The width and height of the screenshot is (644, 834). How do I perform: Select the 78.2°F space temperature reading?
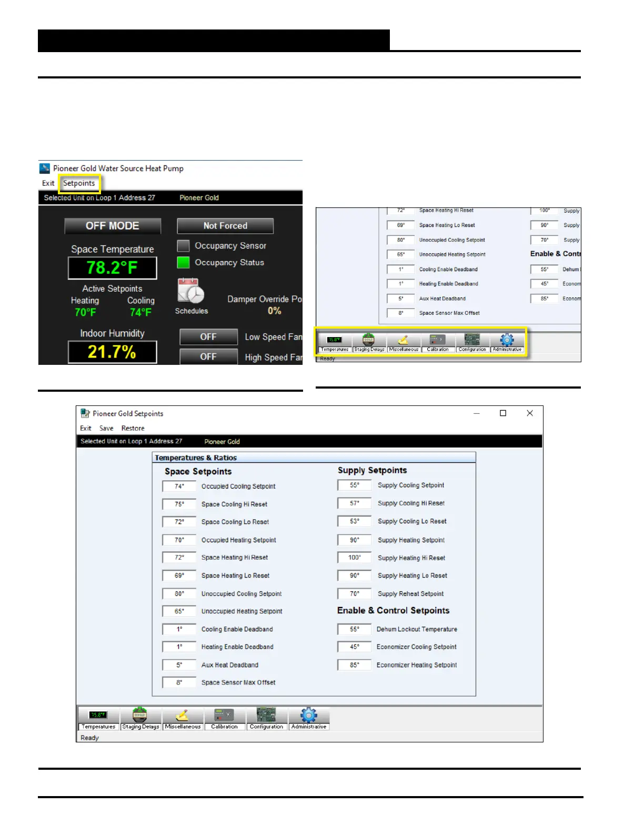pos(113,268)
